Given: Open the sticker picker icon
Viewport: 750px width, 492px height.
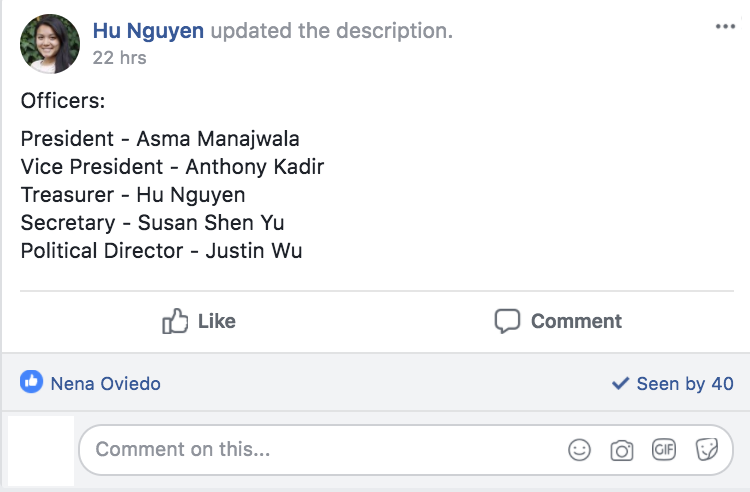Looking at the screenshot, I should point(706,449).
